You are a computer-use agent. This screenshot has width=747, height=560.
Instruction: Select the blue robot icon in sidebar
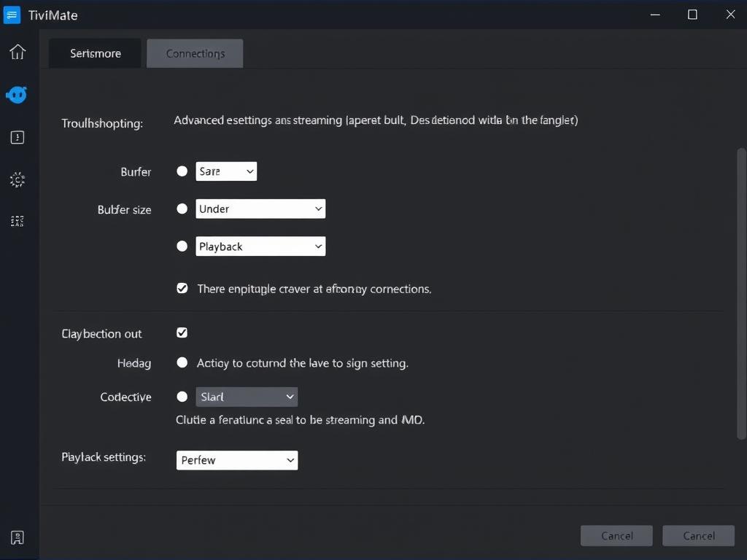(x=17, y=95)
